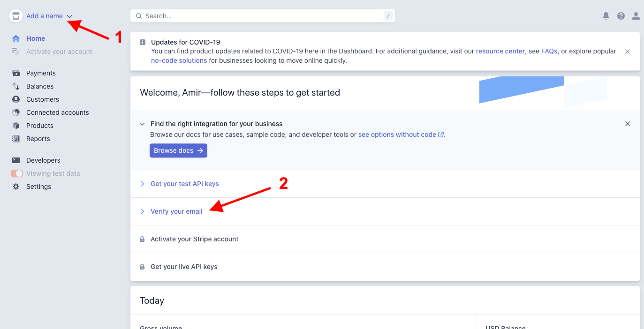
Task: Open the Developers menu item
Action: (x=43, y=160)
